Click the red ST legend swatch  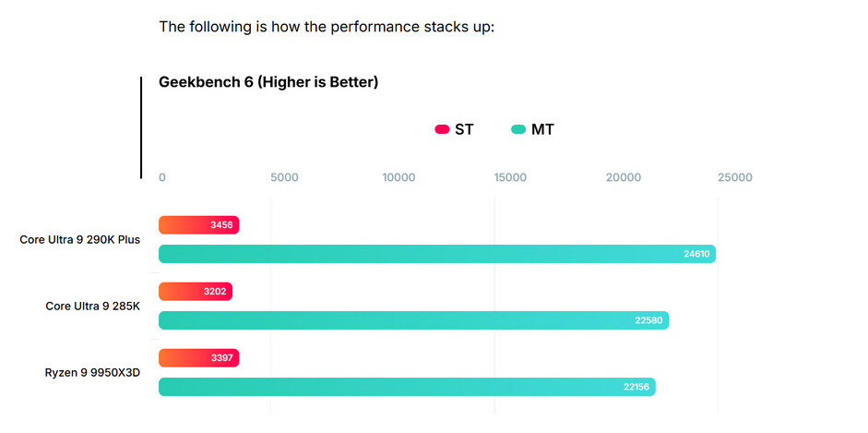pos(442,129)
